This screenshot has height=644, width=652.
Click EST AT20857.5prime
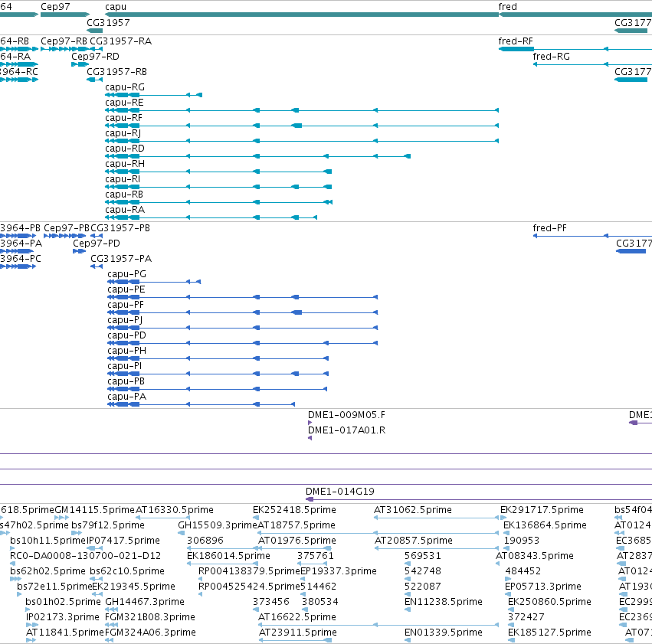coord(414,541)
